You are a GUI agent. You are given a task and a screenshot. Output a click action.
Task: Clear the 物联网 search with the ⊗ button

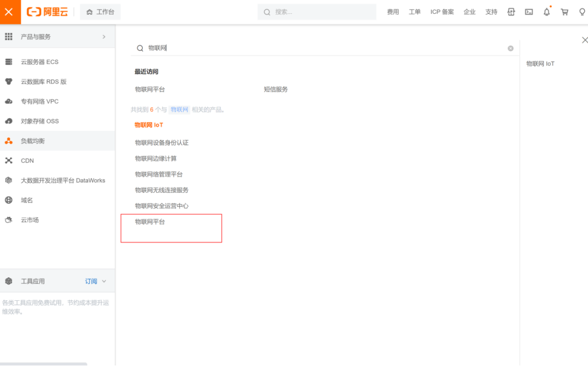pos(510,48)
